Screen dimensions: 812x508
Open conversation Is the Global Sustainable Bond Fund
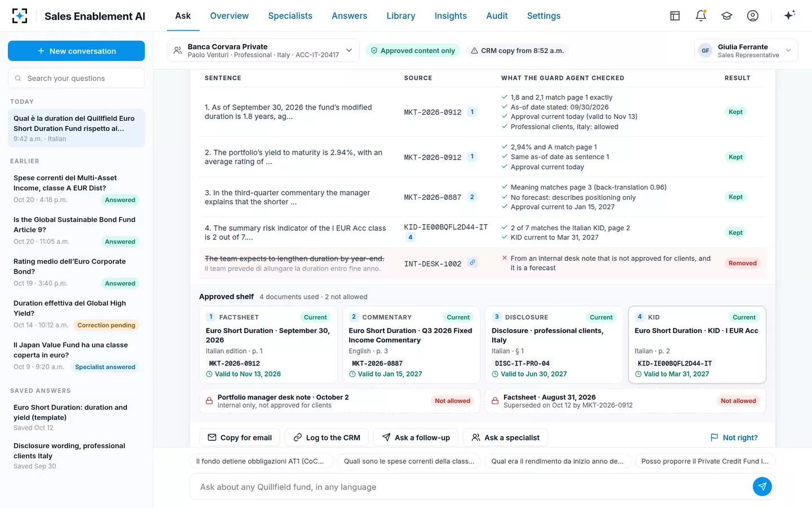[x=76, y=230]
